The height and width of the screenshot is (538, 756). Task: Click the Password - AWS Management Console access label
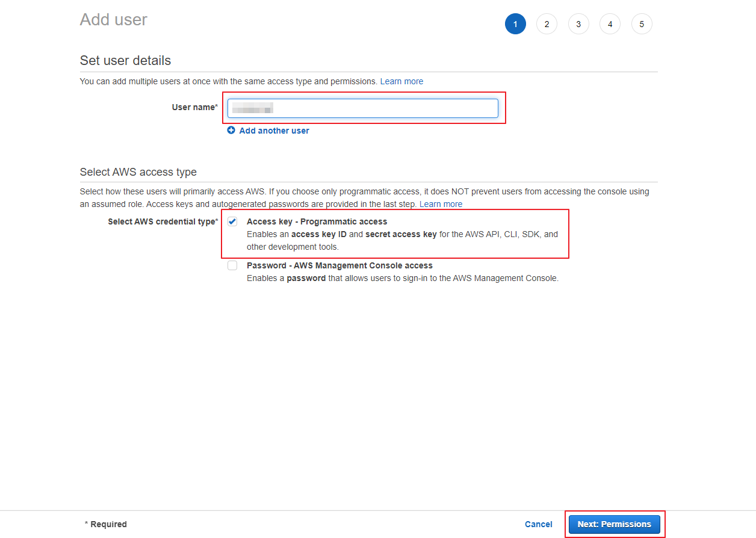339,265
